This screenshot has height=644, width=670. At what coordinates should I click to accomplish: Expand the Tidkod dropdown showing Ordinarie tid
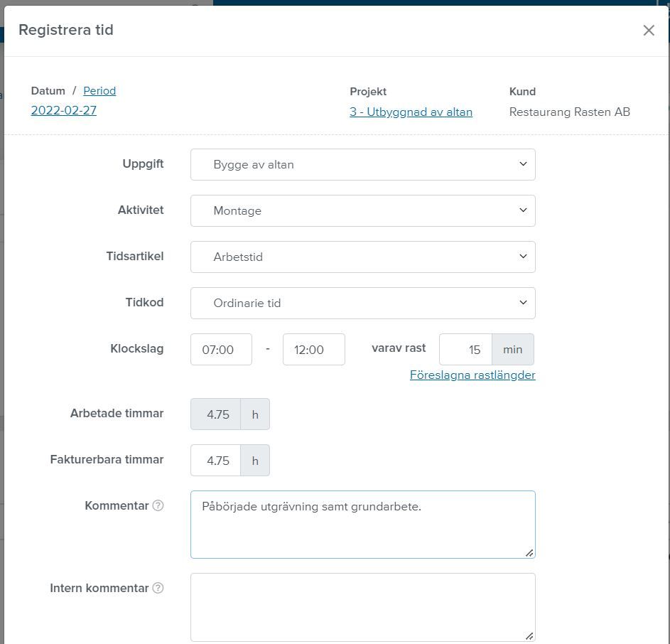tap(362, 303)
